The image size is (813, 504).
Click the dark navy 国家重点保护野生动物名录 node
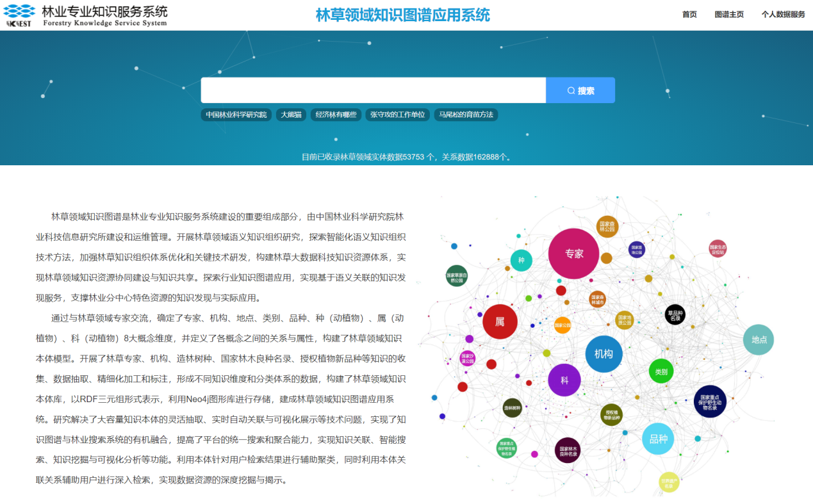point(710,402)
